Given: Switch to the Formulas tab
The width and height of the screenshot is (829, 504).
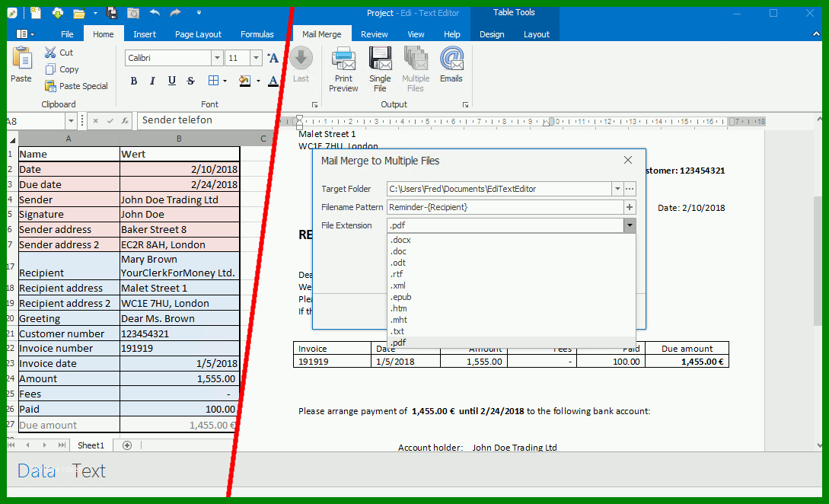Looking at the screenshot, I should click(x=257, y=33).
